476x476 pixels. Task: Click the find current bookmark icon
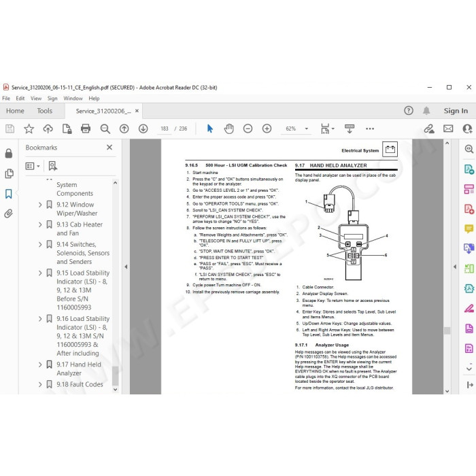[x=53, y=166]
